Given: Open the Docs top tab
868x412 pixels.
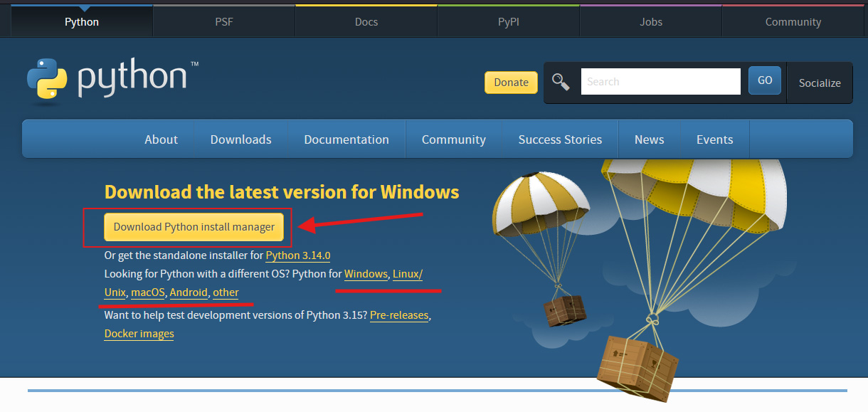Looking at the screenshot, I should (366, 21).
